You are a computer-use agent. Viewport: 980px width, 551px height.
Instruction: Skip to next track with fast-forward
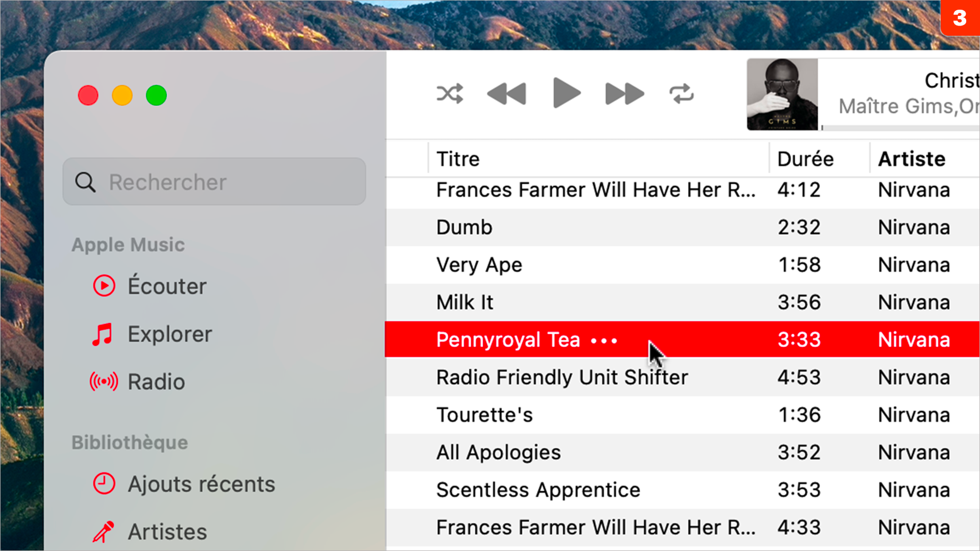coord(624,94)
